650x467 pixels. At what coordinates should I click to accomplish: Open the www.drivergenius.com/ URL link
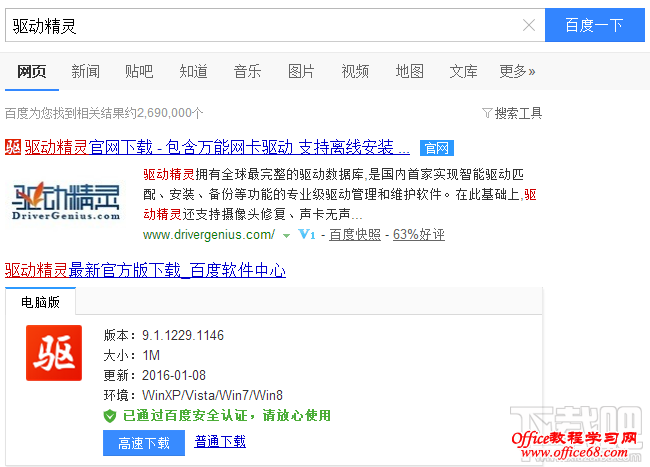point(209,235)
